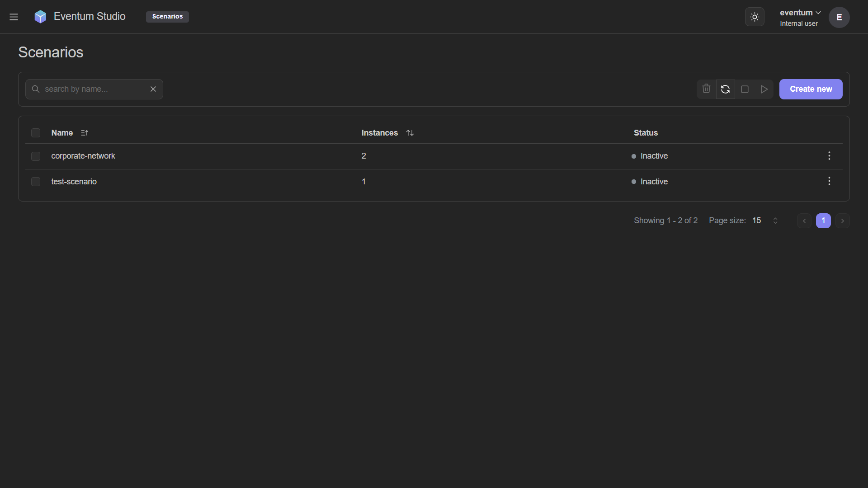Sort by Name column icon
Image resolution: width=868 pixels, height=488 pixels.
(85, 133)
